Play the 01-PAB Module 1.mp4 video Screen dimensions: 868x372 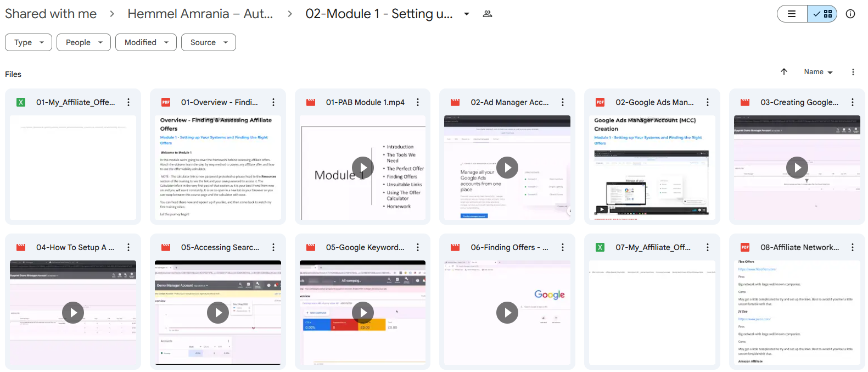(363, 168)
